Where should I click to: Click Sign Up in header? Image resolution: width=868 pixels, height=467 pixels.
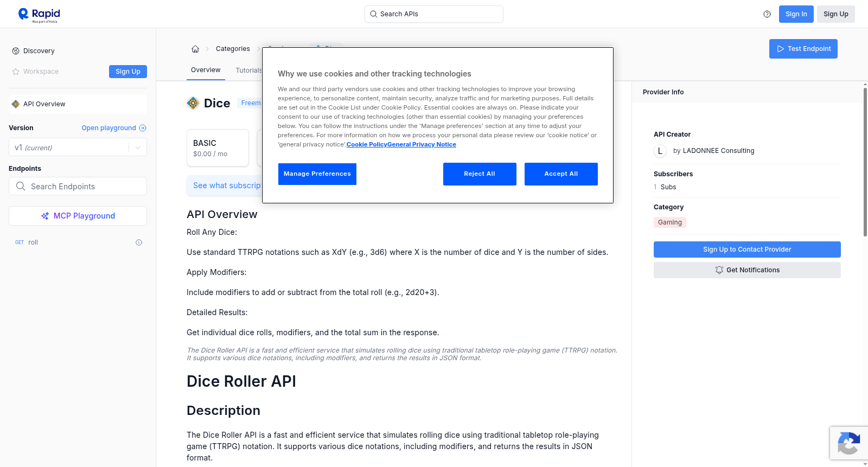pos(836,14)
